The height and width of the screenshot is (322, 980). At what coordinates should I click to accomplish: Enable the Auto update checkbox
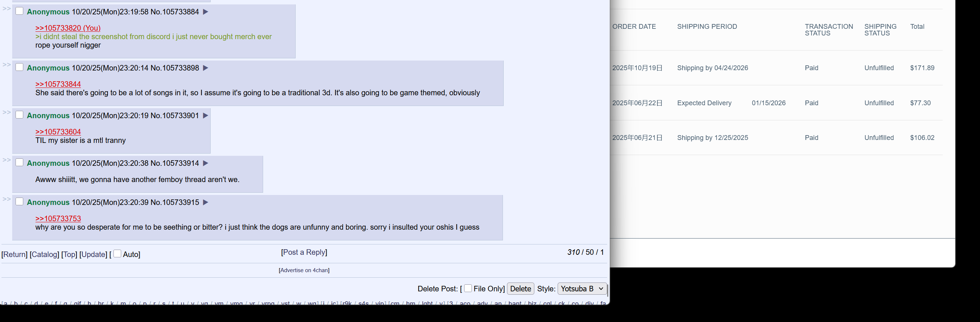[x=117, y=254]
